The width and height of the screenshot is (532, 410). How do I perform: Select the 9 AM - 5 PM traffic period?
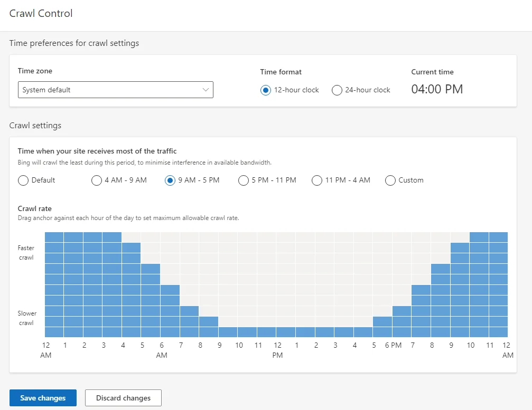point(170,180)
